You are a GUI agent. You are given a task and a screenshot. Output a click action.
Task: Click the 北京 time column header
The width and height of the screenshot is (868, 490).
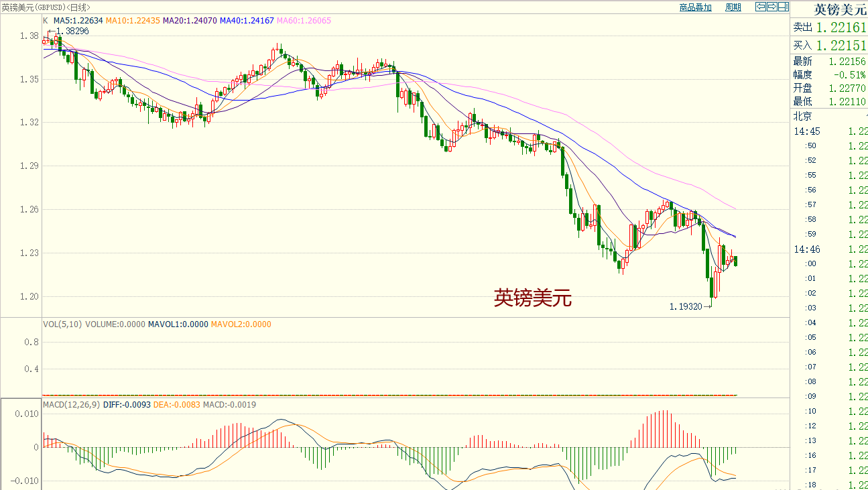[803, 116]
